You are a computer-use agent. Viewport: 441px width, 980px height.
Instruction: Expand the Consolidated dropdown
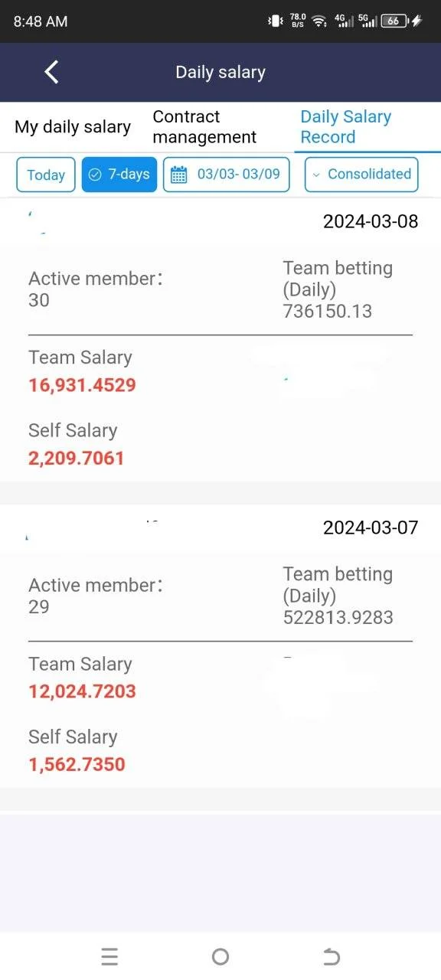click(x=361, y=175)
